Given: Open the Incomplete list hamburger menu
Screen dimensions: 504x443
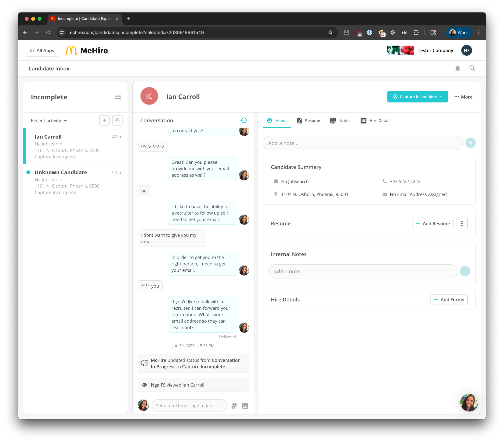Looking at the screenshot, I should (x=118, y=97).
